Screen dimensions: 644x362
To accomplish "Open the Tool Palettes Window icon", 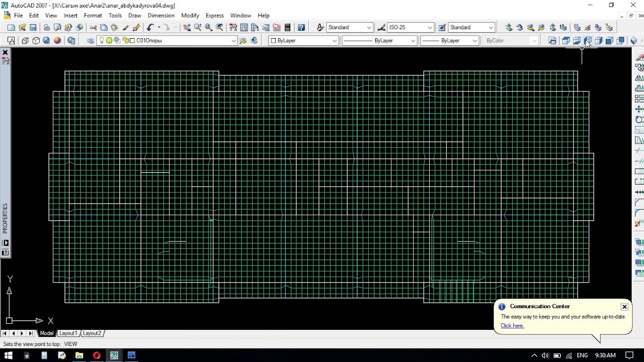I will click(255, 28).
